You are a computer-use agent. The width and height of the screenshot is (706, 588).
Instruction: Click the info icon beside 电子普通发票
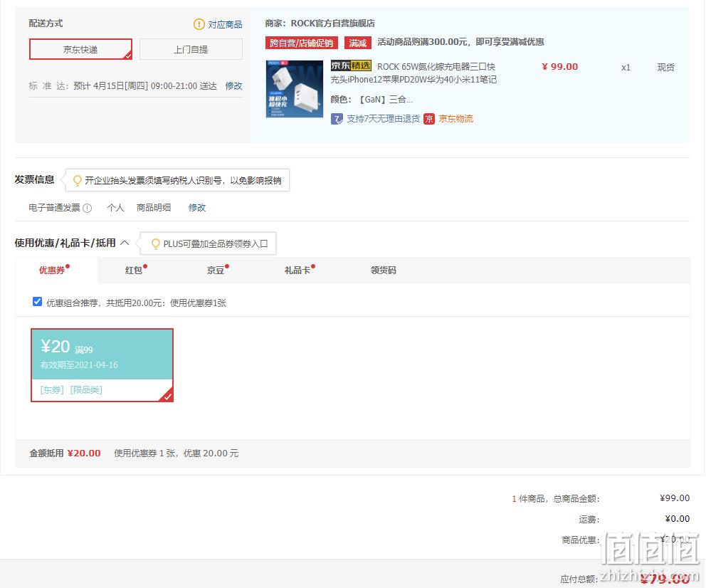coord(88,208)
